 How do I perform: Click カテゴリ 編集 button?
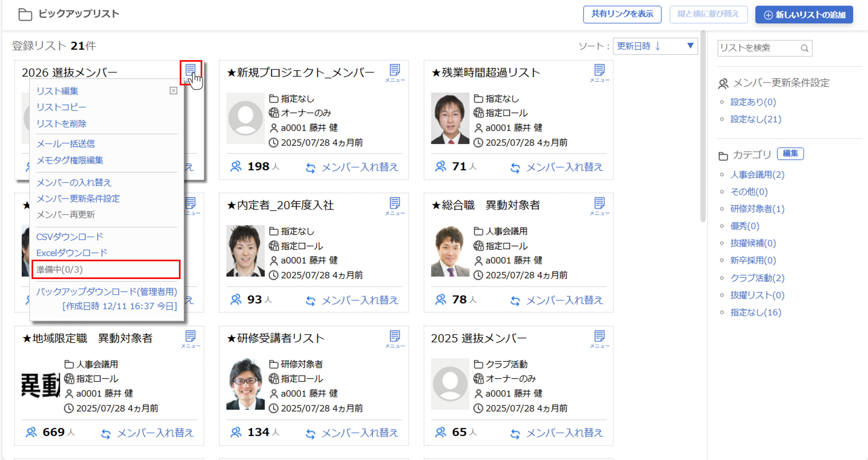click(790, 154)
